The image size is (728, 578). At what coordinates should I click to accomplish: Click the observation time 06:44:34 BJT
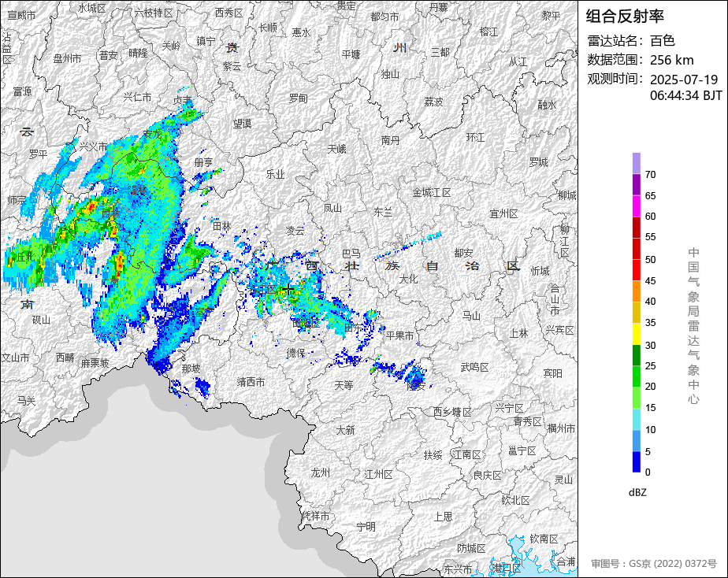coord(685,95)
